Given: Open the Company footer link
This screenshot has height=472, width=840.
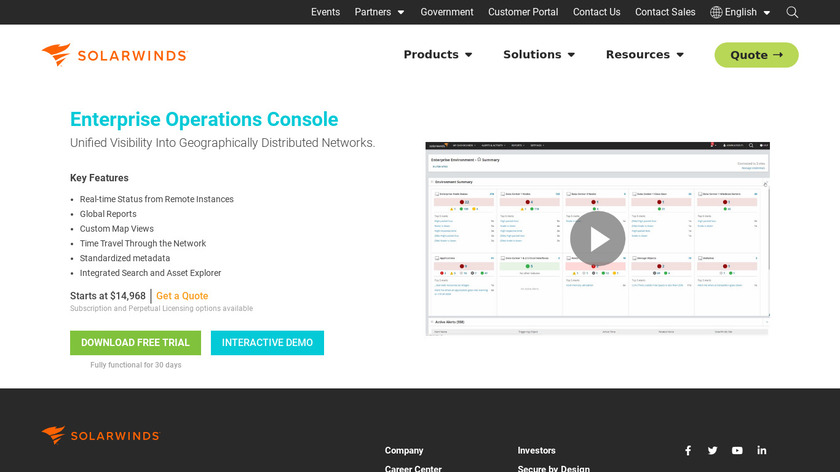Looking at the screenshot, I should (x=404, y=451).
